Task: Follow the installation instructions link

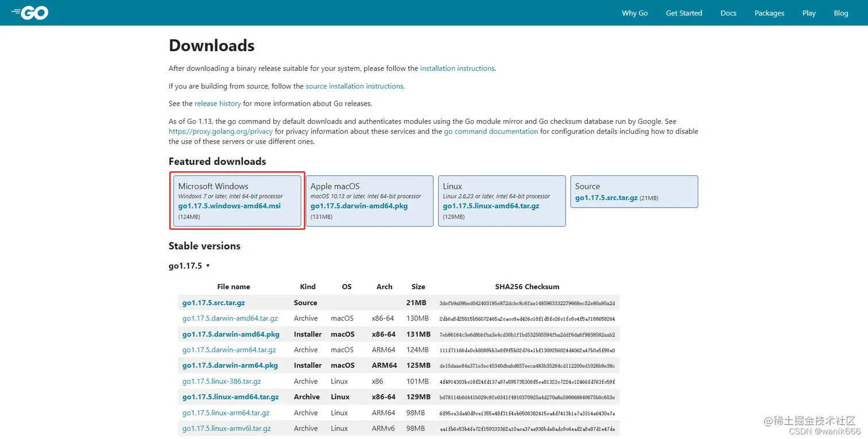Action: [x=457, y=68]
